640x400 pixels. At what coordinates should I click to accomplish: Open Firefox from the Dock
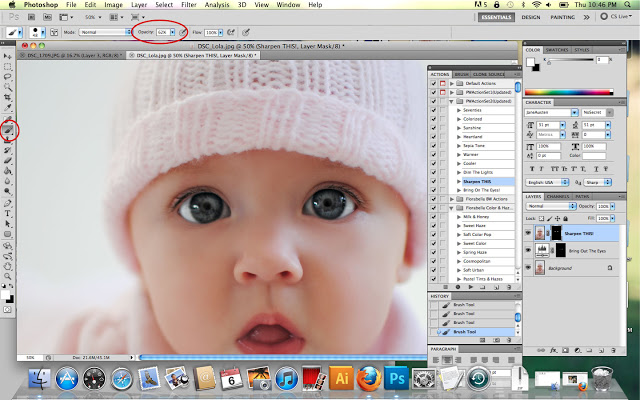click(369, 378)
